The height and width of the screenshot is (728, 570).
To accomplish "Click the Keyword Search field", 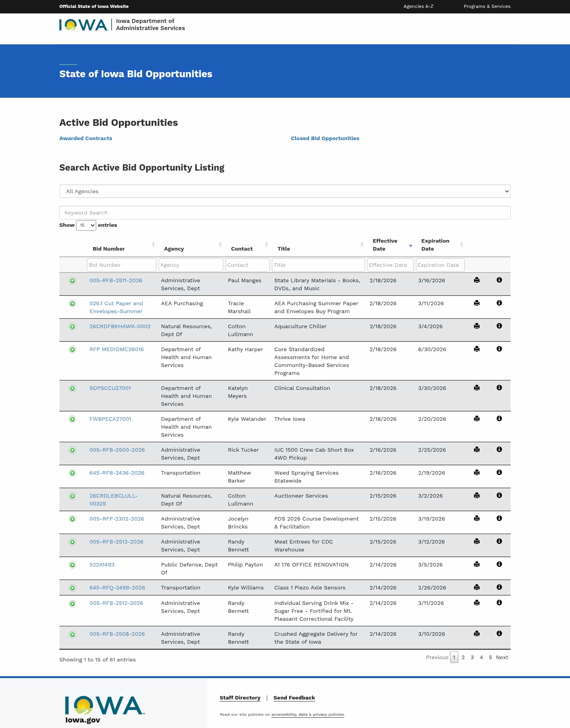I will pos(285,213).
